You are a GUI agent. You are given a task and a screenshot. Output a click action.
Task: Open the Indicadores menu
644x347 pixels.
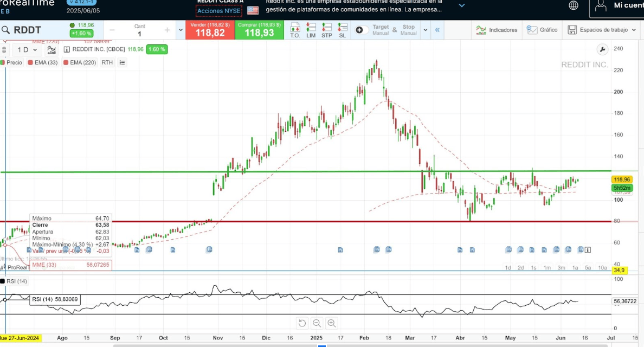(x=496, y=30)
